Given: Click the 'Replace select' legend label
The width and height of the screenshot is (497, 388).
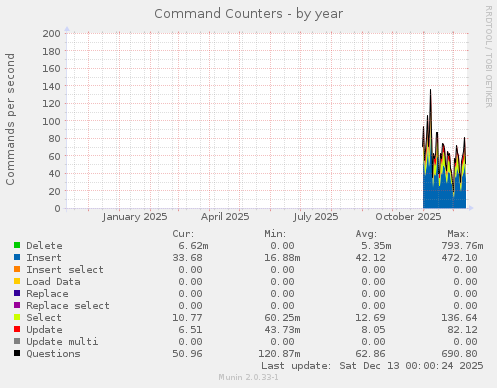Looking at the screenshot, I should (x=68, y=306).
